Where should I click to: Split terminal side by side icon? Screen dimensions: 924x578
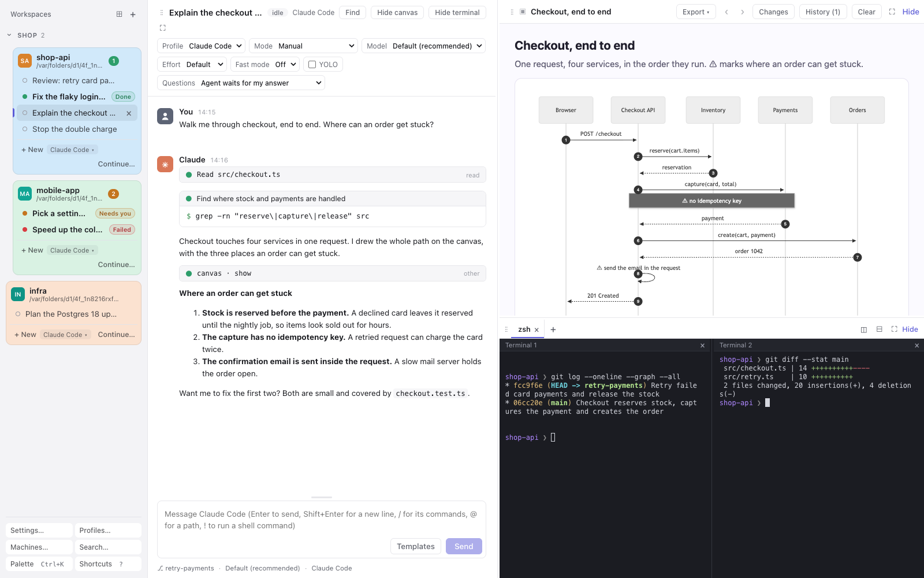[864, 329]
